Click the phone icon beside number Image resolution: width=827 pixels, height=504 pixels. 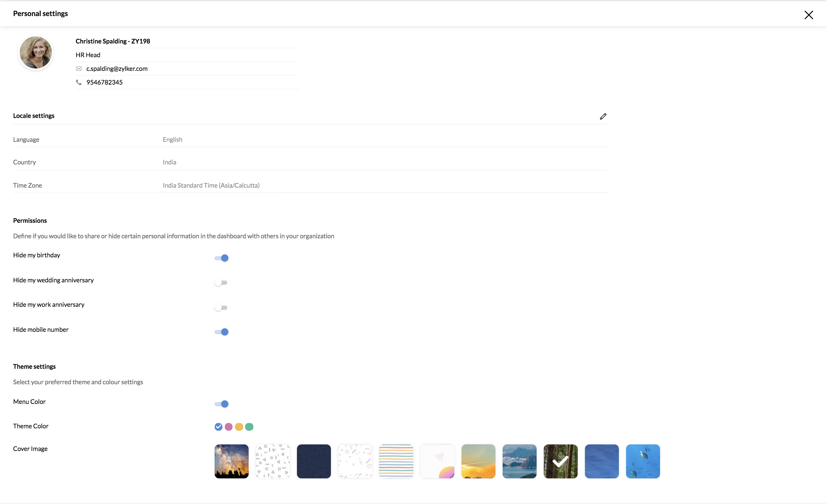(x=79, y=83)
